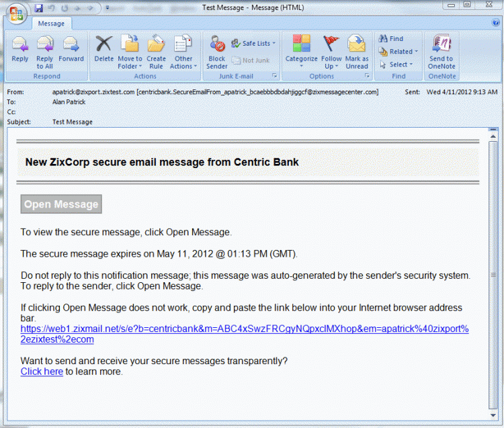504x428 pixels.
Task: Expand the Categorize dropdown arrow
Action: click(302, 67)
